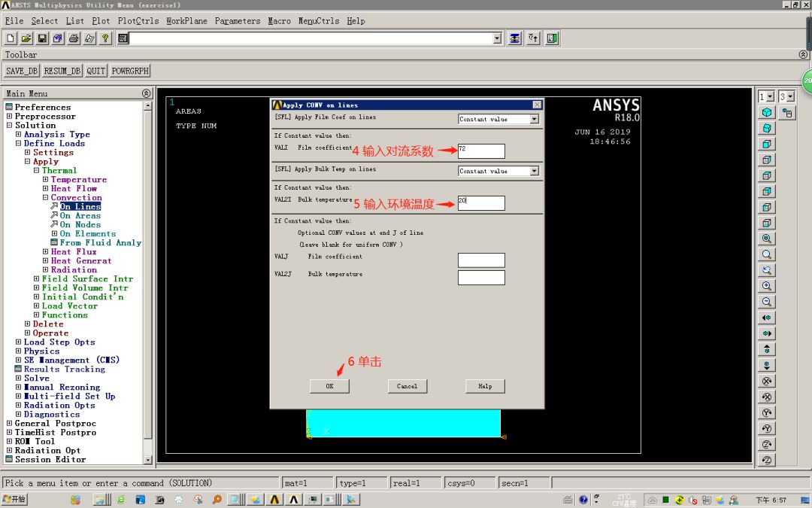Select the Isometric View icon
The image size is (812, 508).
coord(768,112)
